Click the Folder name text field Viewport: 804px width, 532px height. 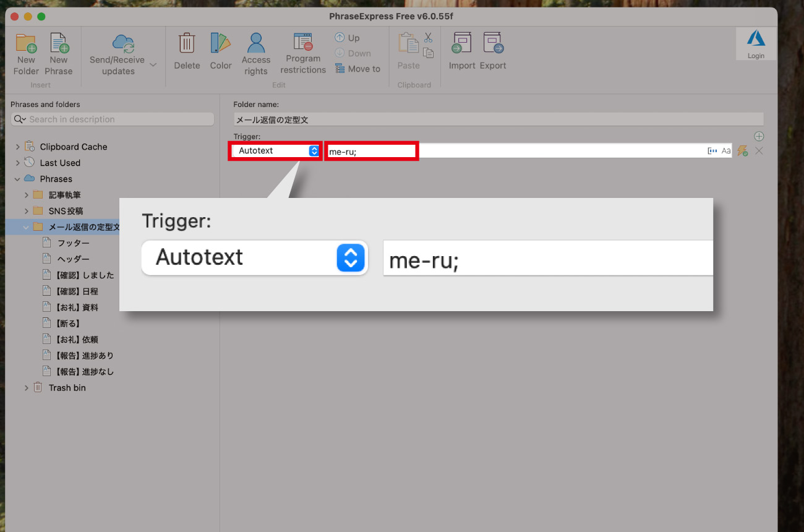[498, 120]
